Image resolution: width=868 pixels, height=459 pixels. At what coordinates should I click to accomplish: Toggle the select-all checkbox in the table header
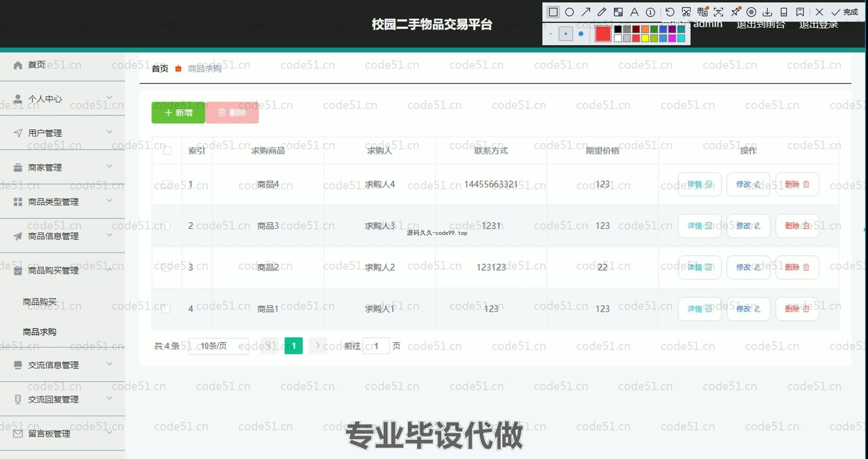tap(167, 150)
